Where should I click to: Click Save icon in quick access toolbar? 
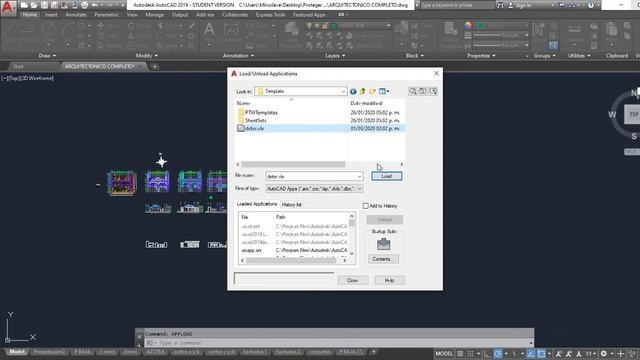click(44, 5)
